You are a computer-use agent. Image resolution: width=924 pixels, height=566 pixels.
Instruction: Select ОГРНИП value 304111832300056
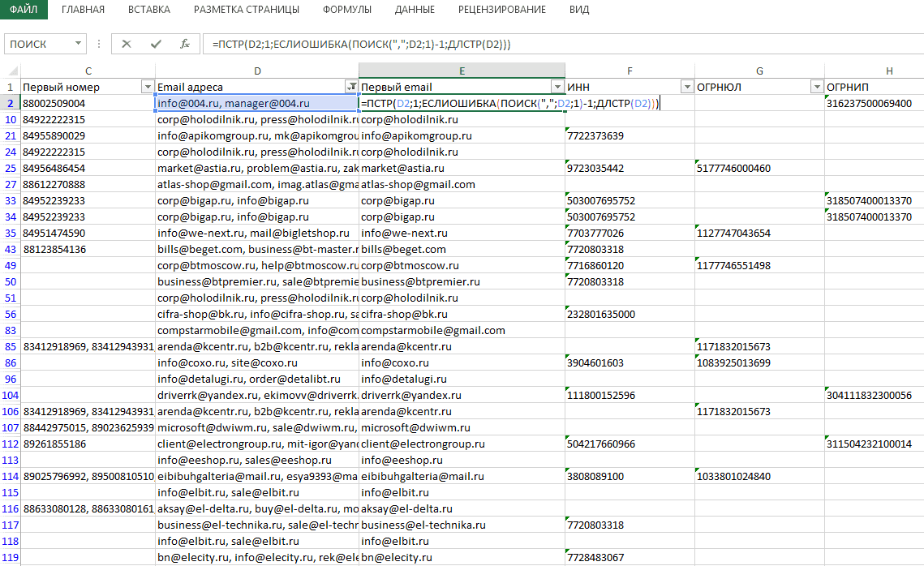point(875,395)
